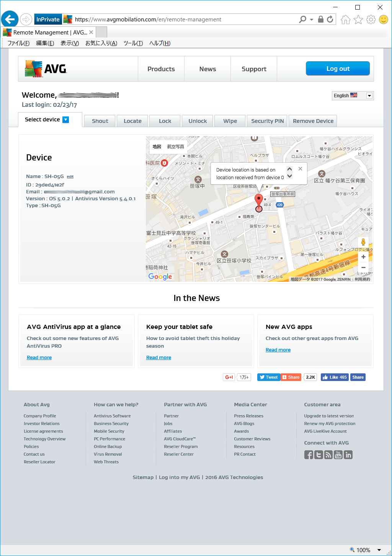Open favorites star icon
Image resolution: width=392 pixels, height=556 pixels.
358,20
